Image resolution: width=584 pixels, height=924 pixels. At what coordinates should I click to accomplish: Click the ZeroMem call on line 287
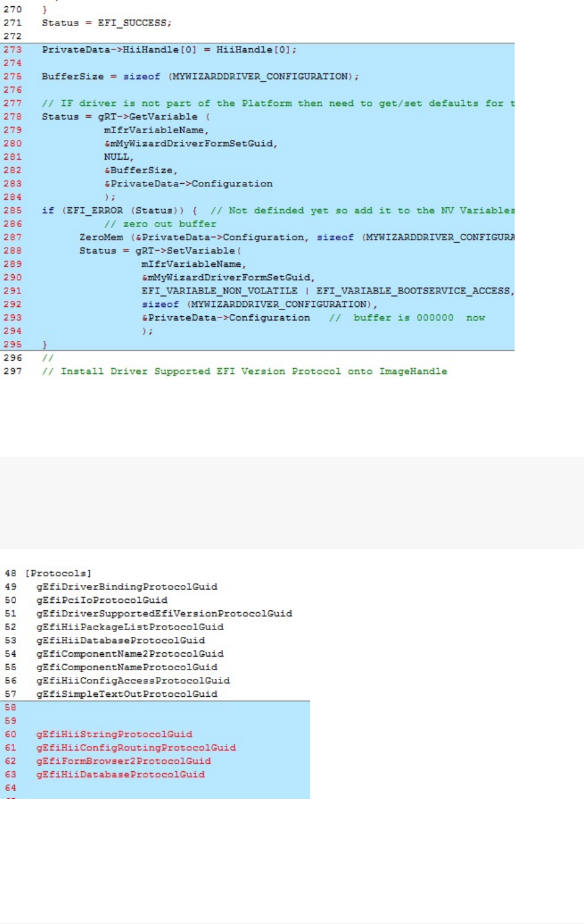[x=297, y=238]
